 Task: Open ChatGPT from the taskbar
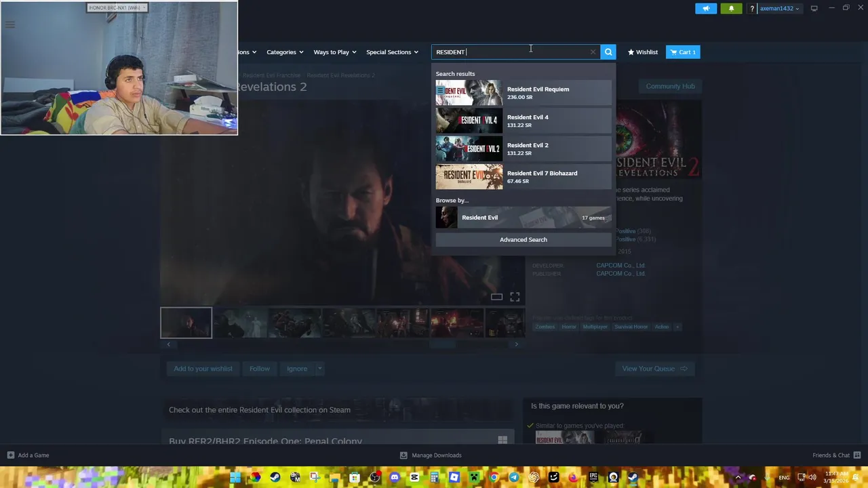pos(534,477)
